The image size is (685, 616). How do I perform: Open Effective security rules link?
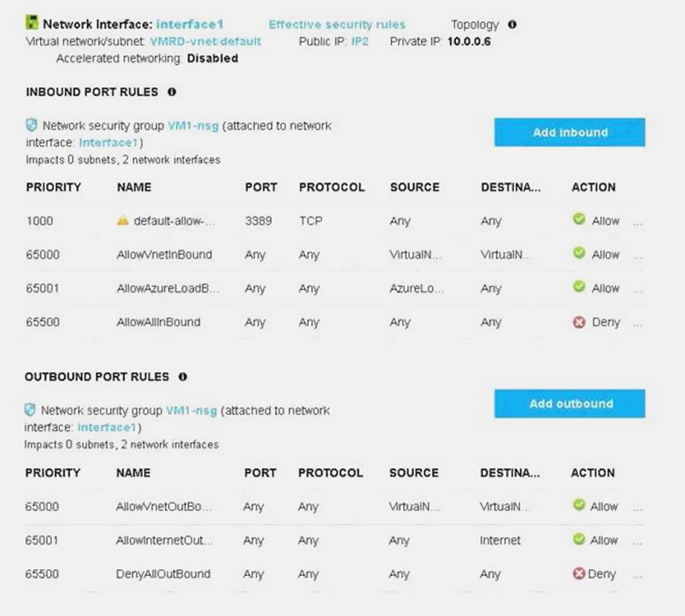pos(337,25)
